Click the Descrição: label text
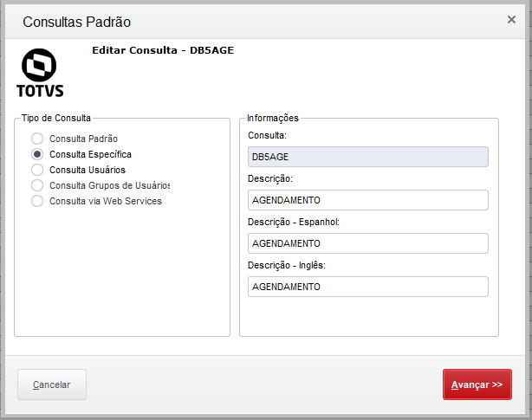Image resolution: width=532 pixels, height=420 pixels. pyautogui.click(x=270, y=178)
